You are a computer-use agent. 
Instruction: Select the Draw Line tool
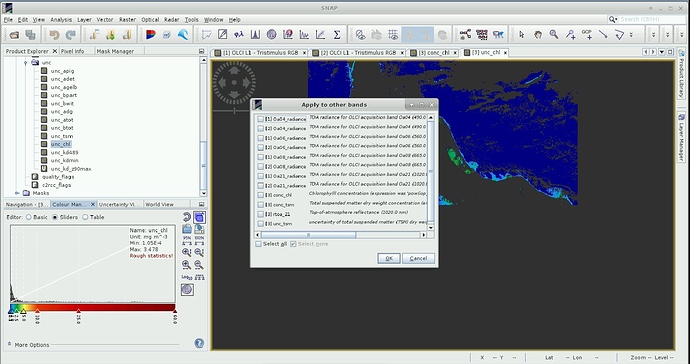coord(603,34)
